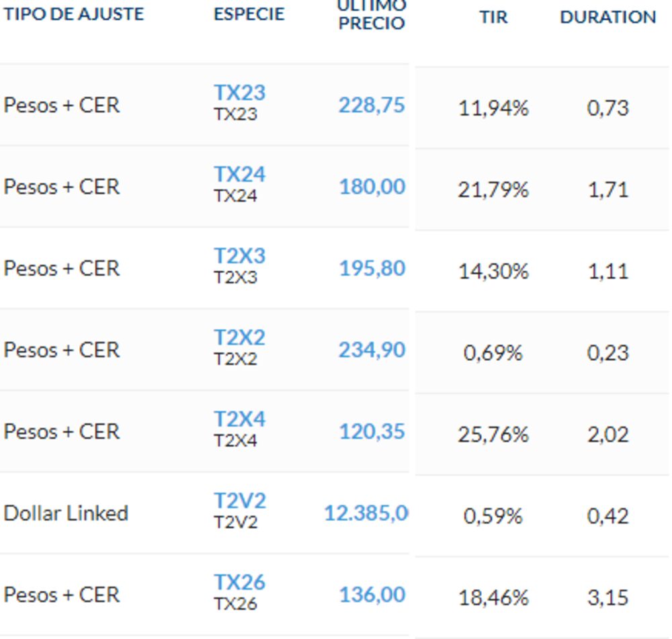This screenshot has height=639, width=672.
Task: Sort by the ESPECIE column header
Action: [249, 15]
